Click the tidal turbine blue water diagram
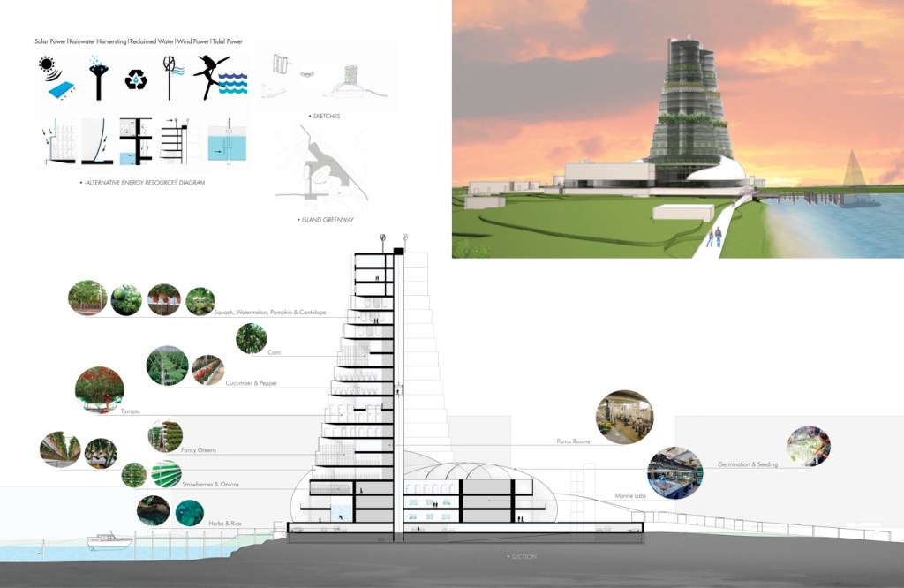This screenshot has height=588, width=904. click(x=228, y=141)
